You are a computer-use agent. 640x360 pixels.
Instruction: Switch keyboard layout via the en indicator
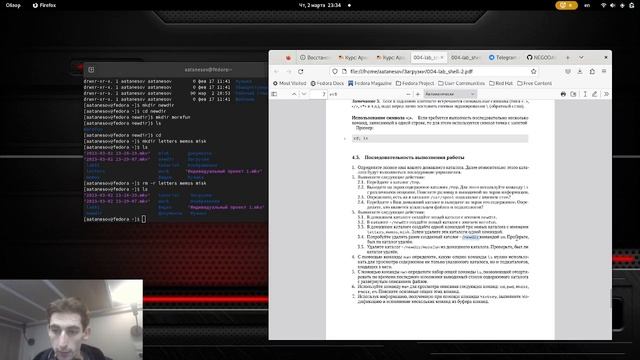(587, 5)
